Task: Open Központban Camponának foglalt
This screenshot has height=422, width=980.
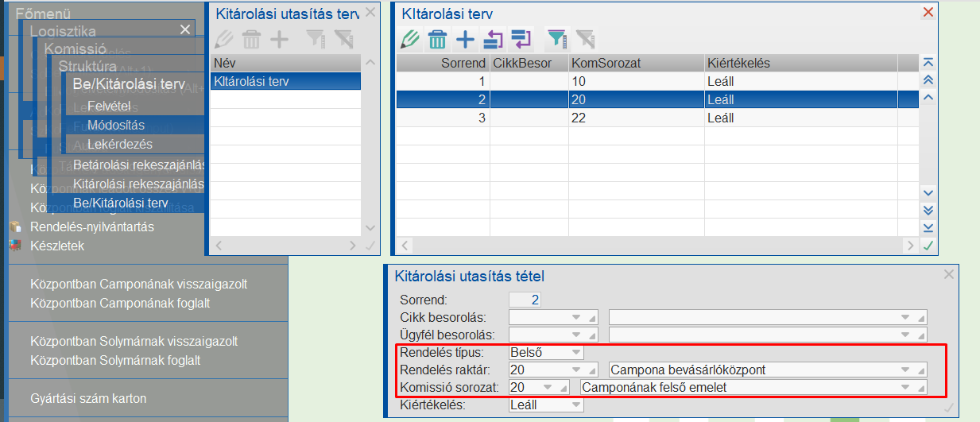Action: [x=120, y=304]
